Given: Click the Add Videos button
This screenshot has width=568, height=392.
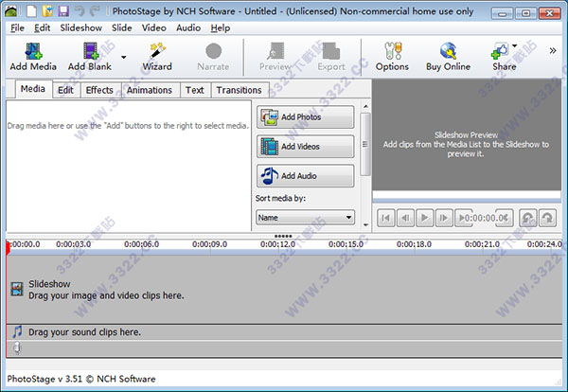Looking at the screenshot, I should pyautogui.click(x=306, y=147).
